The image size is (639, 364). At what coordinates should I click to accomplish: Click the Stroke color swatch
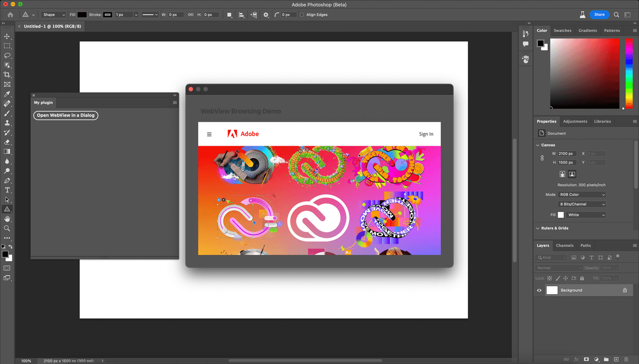click(x=108, y=14)
